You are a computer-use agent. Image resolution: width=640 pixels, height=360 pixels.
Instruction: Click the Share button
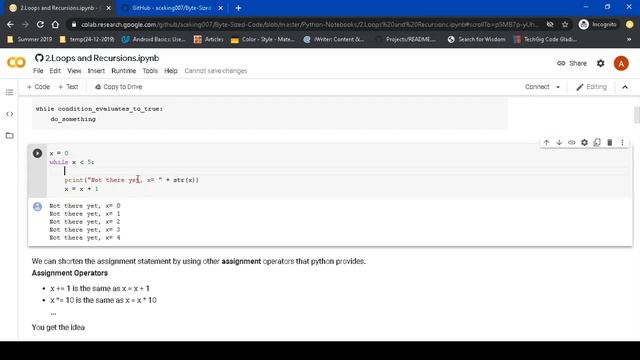click(572, 63)
